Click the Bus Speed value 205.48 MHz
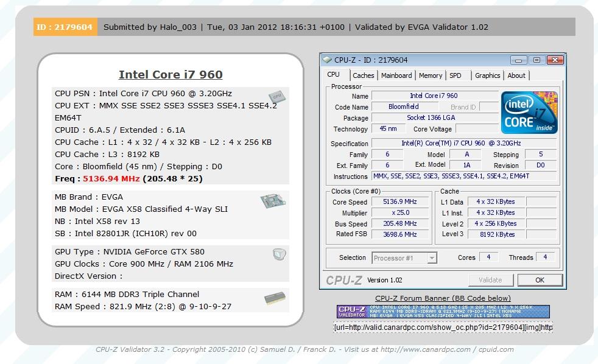598x364 pixels. point(399,224)
